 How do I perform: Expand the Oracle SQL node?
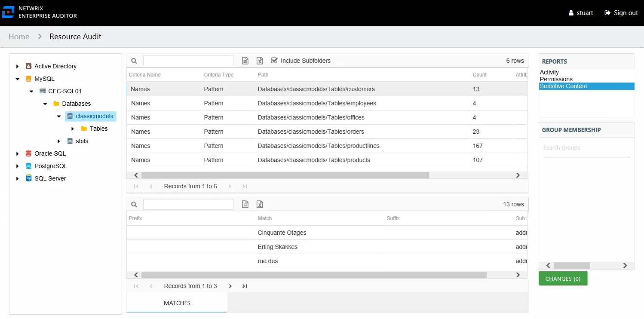[17, 153]
